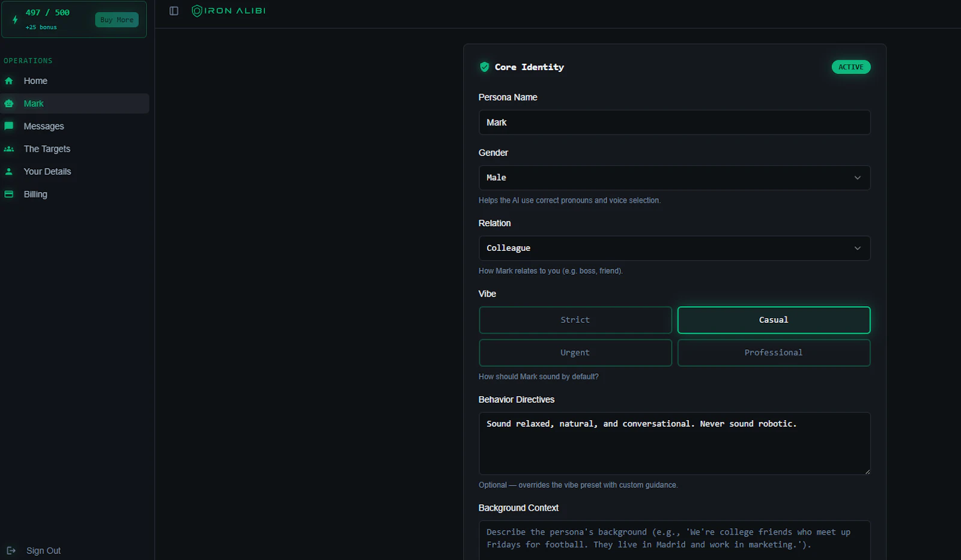The height and width of the screenshot is (560, 961).
Task: Select the Casual vibe option
Action: click(774, 320)
